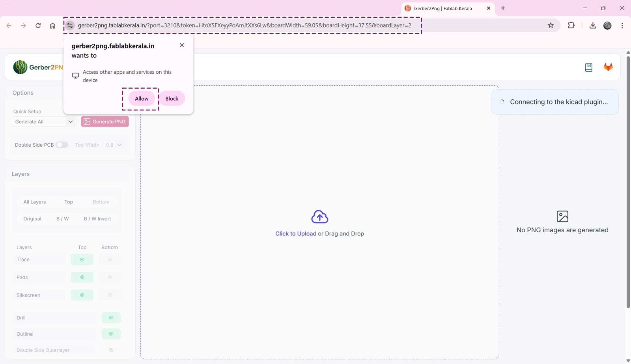Screen dimensions: 631x364
Task: Select the Bottom layers tab
Action: coord(101,202)
